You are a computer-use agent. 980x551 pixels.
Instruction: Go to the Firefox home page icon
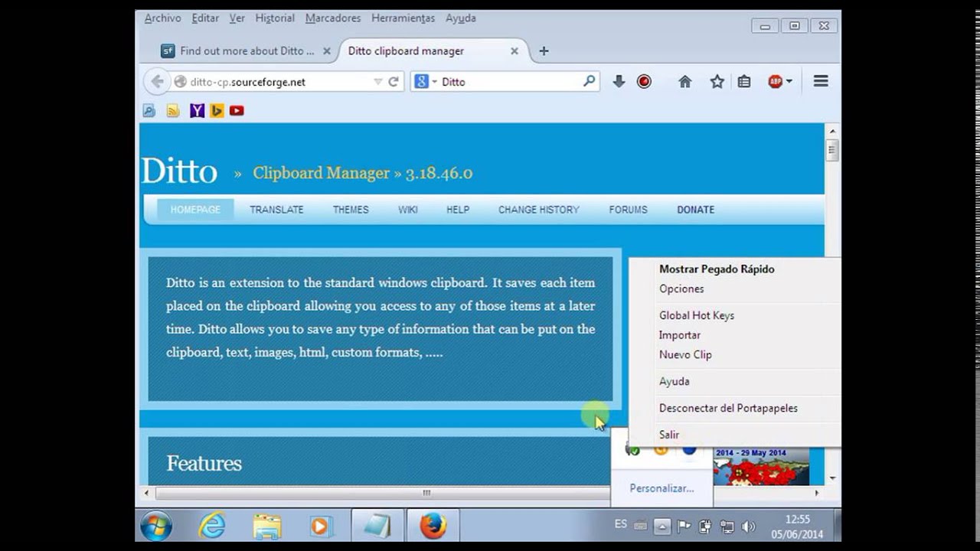[x=685, y=81]
